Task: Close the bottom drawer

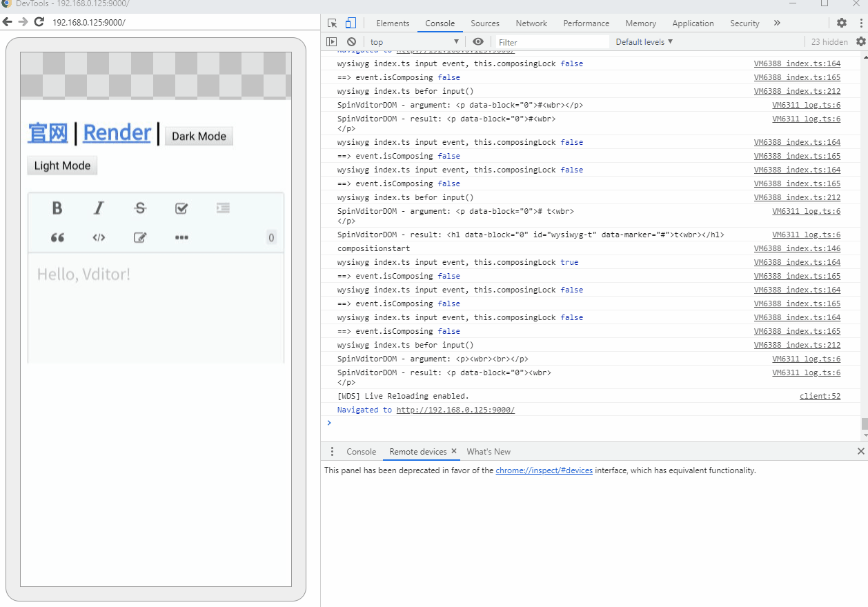Action: [x=860, y=451]
